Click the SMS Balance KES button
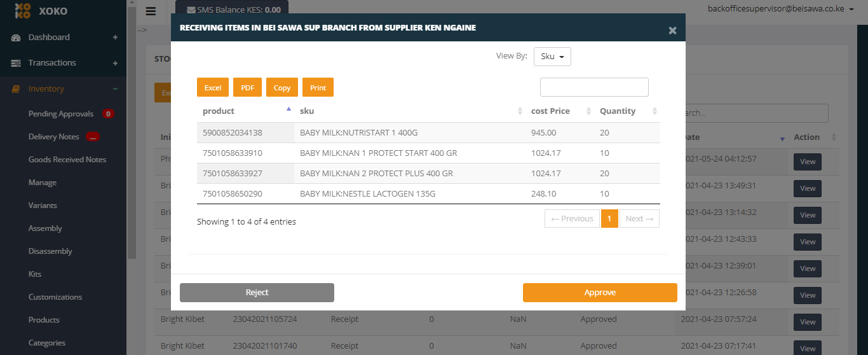The width and height of the screenshot is (868, 355). pos(232,9)
